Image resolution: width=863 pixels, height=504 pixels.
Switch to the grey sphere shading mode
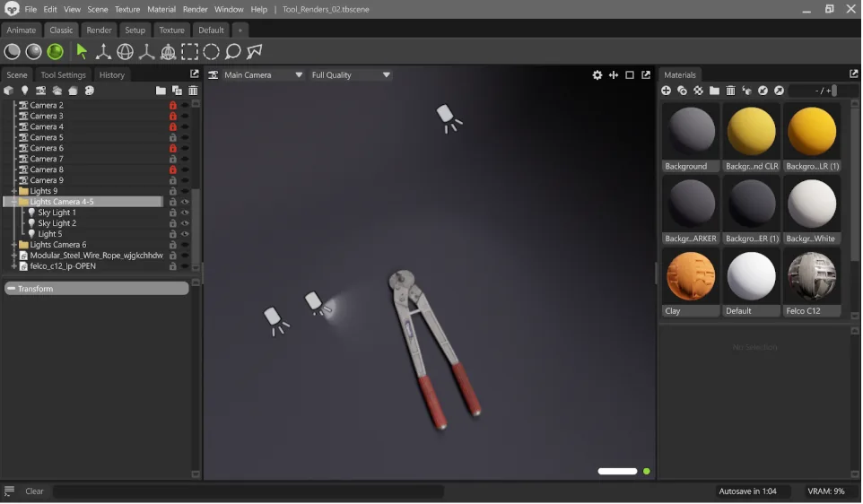[x=33, y=52]
